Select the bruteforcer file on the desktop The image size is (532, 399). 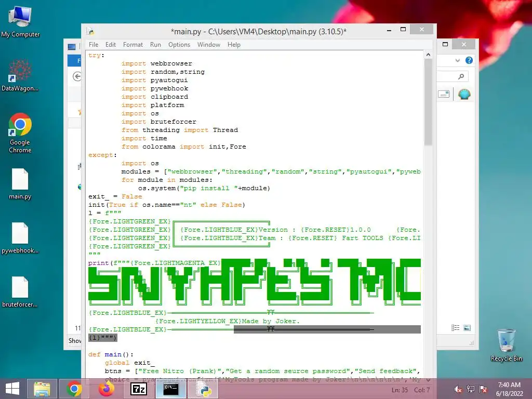pyautogui.click(x=20, y=292)
